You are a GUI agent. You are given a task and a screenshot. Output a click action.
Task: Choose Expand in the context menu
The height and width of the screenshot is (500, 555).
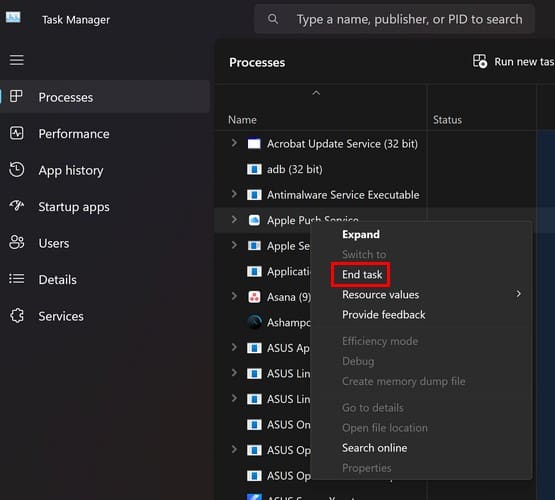[x=361, y=234]
